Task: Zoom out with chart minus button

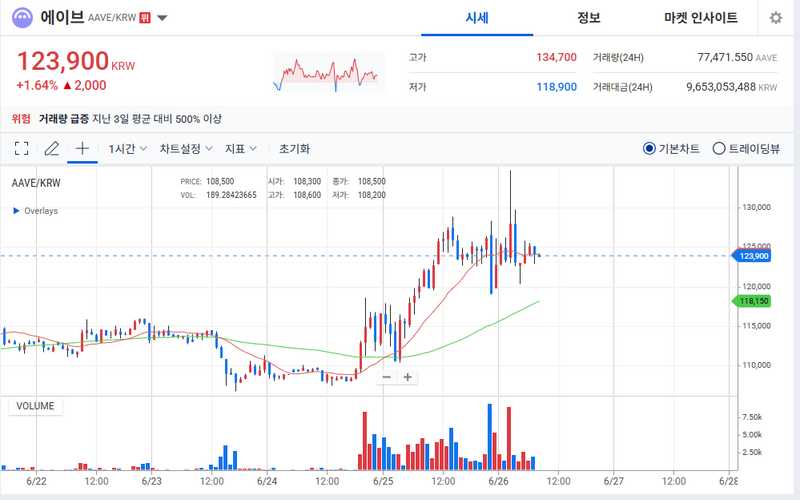Action: [x=387, y=377]
